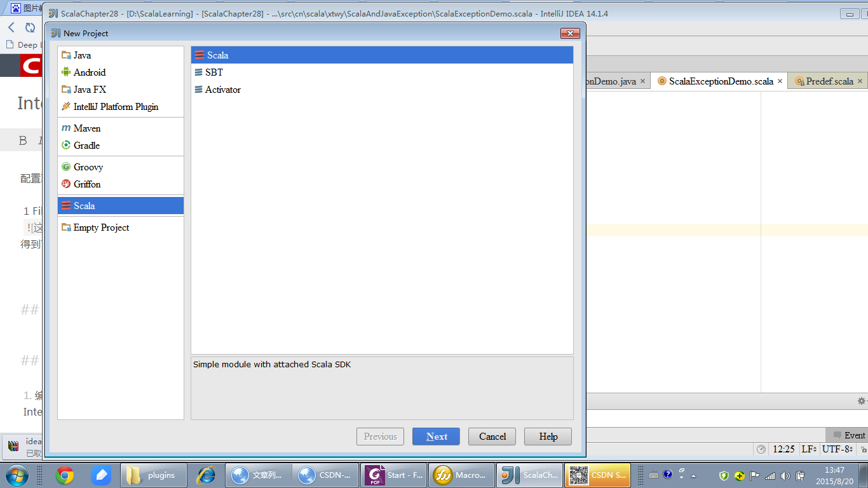
Task: Choose Gradle in the project list
Action: click(x=121, y=146)
